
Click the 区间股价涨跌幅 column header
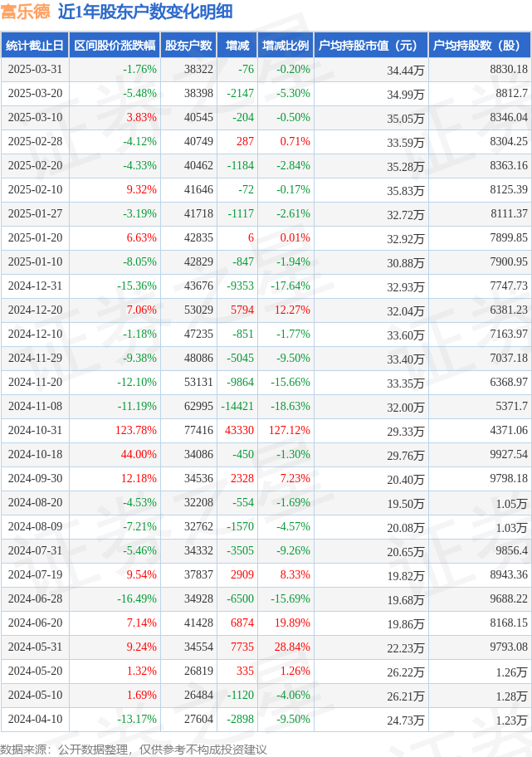pos(115,46)
